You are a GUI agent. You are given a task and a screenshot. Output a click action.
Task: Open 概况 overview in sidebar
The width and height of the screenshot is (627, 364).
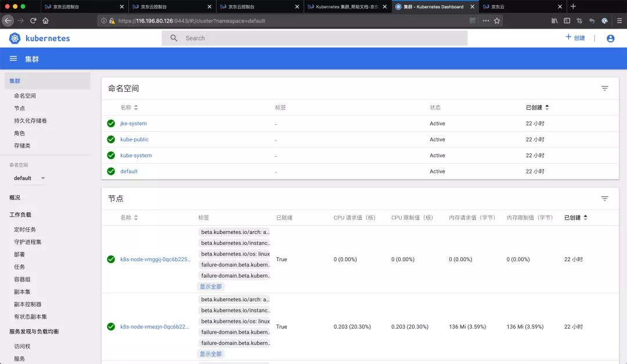(15, 197)
